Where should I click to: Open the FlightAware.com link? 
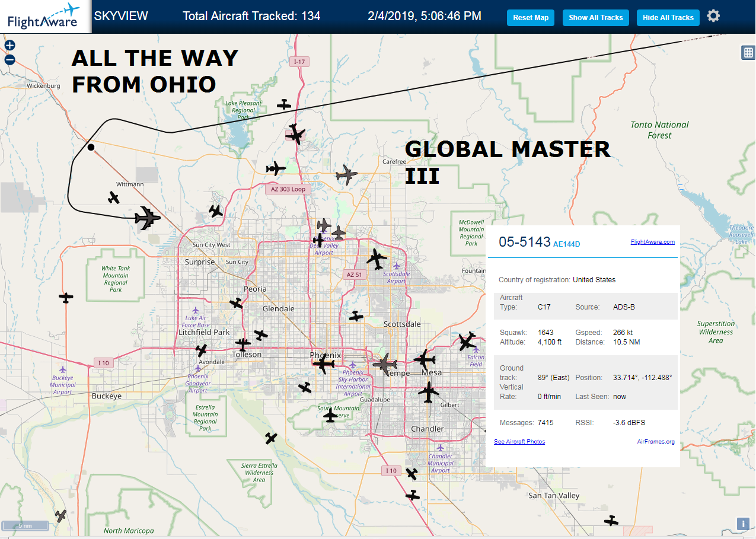click(652, 242)
